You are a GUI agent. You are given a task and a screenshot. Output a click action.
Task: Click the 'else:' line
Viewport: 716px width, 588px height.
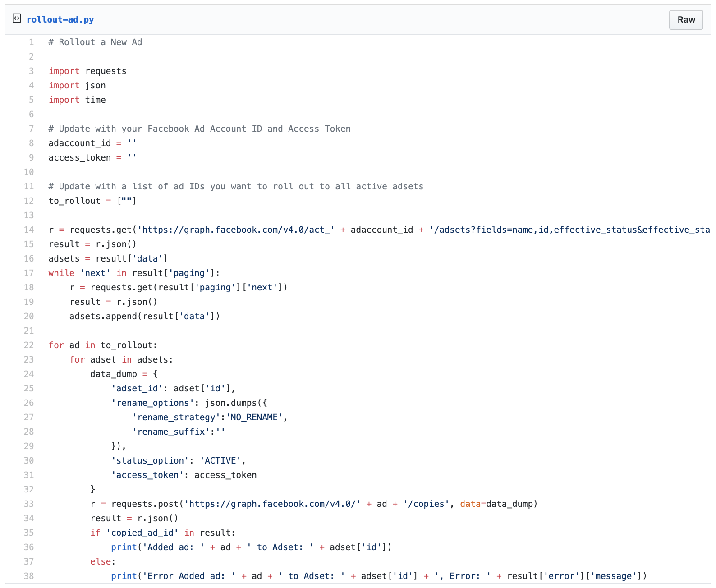103,561
